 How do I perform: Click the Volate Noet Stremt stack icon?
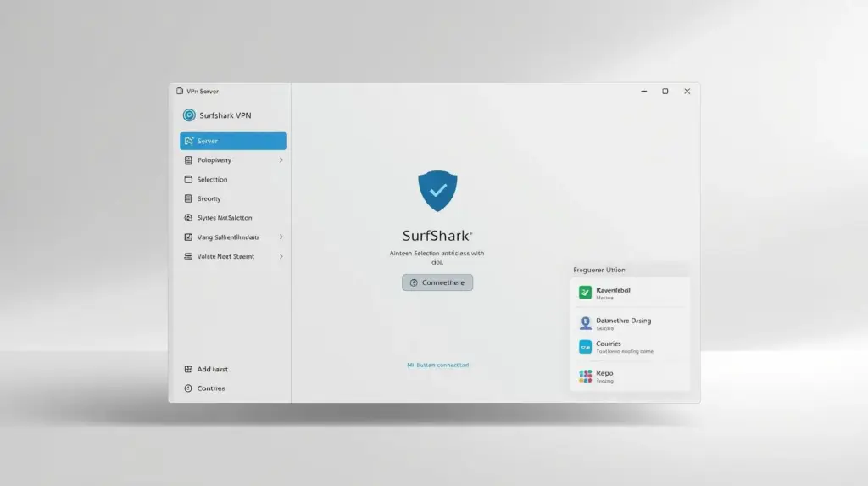click(x=188, y=257)
